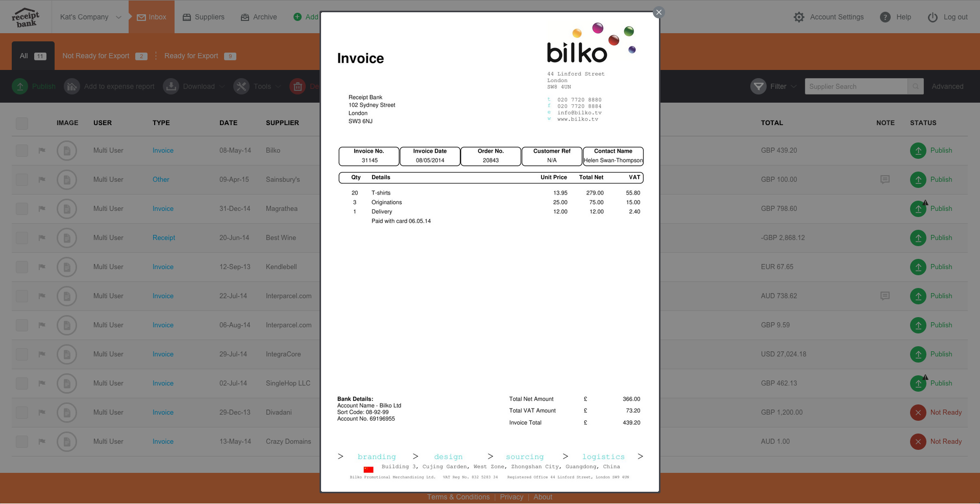Open Terms & Conditions link

[x=458, y=497]
